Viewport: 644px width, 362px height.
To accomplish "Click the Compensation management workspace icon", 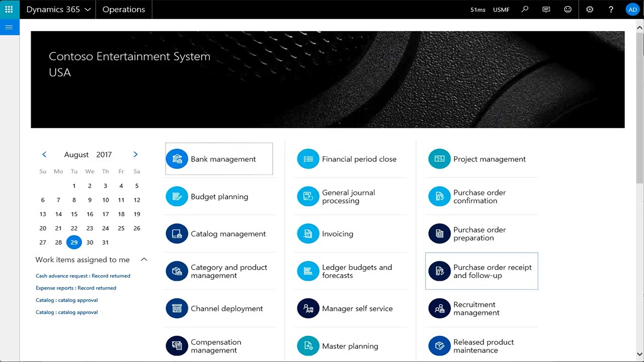I will point(177,346).
